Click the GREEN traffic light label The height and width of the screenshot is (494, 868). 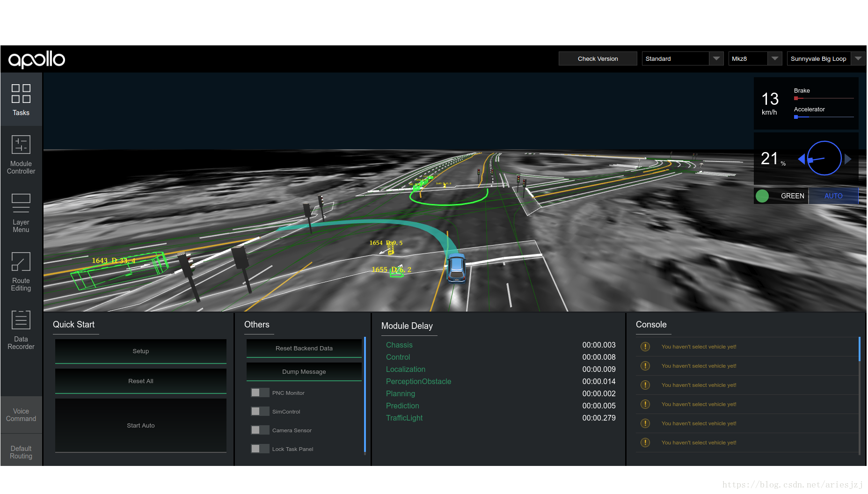click(x=793, y=196)
